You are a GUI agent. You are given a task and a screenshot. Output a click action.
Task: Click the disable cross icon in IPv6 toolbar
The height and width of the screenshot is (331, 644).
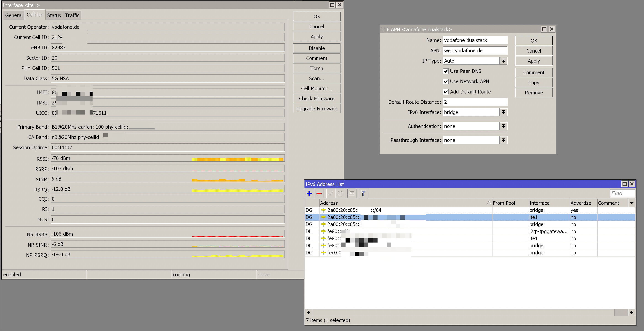[340, 193]
